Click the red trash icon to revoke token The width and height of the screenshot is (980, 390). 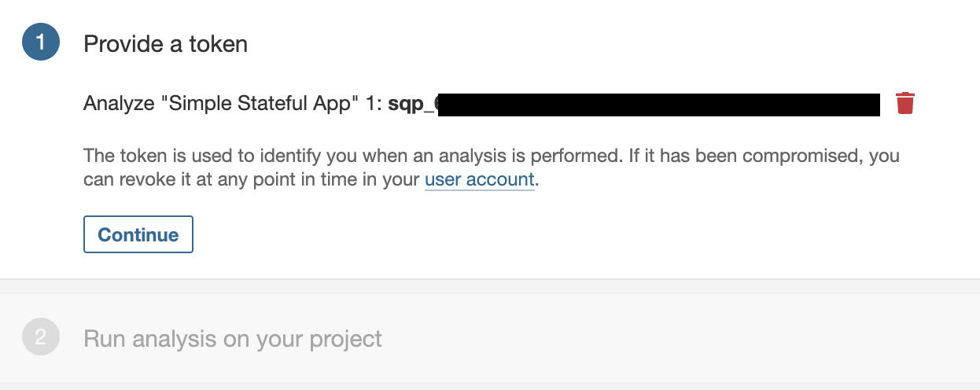coord(905,103)
